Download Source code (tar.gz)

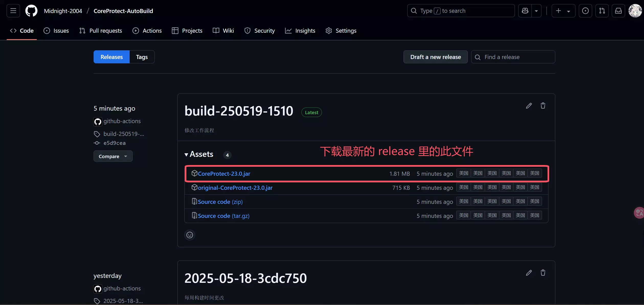click(224, 216)
